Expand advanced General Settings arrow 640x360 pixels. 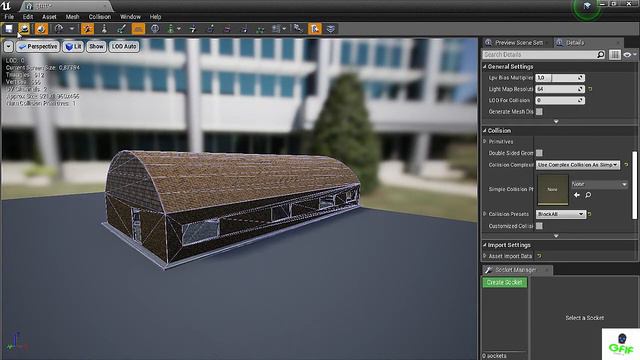pos(556,122)
